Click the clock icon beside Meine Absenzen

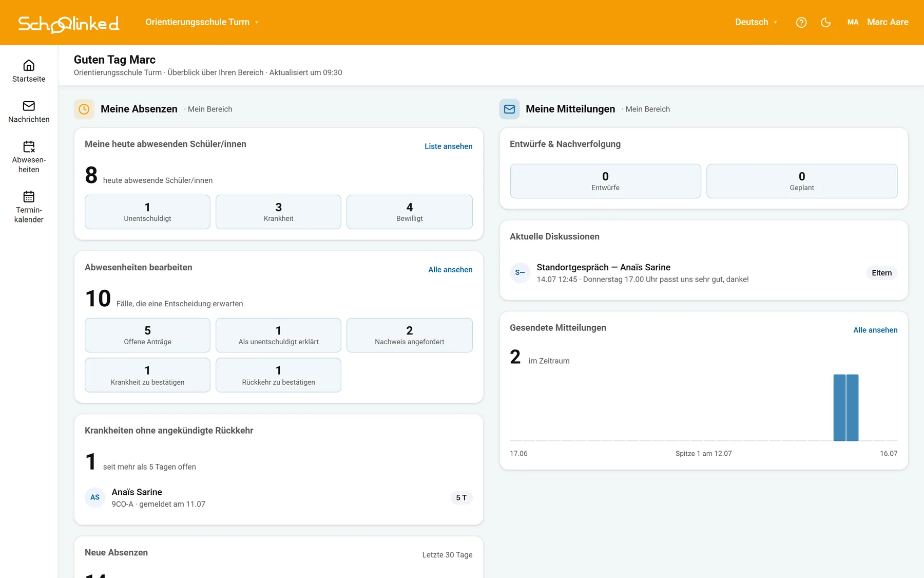click(84, 109)
